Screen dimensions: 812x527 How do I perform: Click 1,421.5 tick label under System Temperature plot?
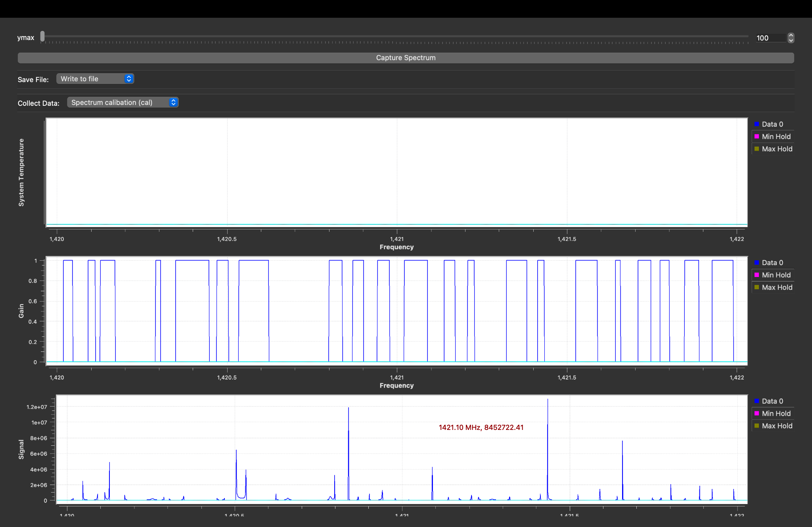[567, 239]
